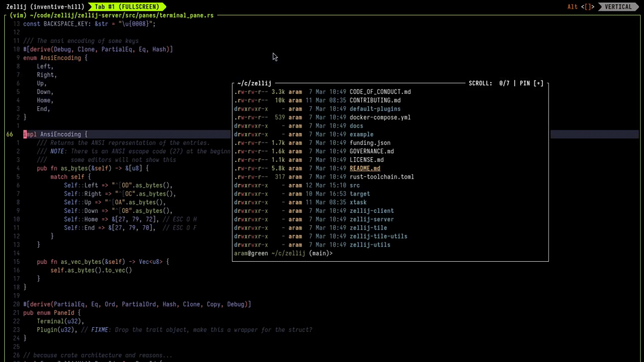Click the 12 Mar 15:10 date of src
This screenshot has width=644, height=362.
pyautogui.click(x=326, y=186)
